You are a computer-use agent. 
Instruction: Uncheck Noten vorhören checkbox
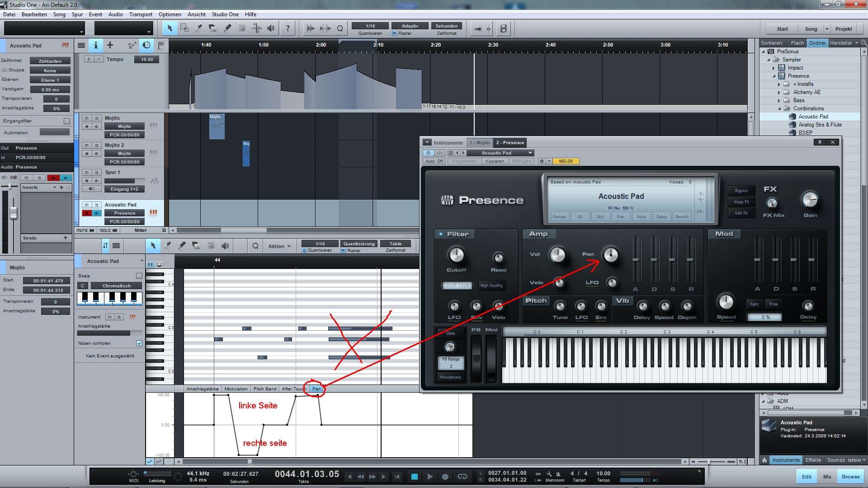pos(139,343)
